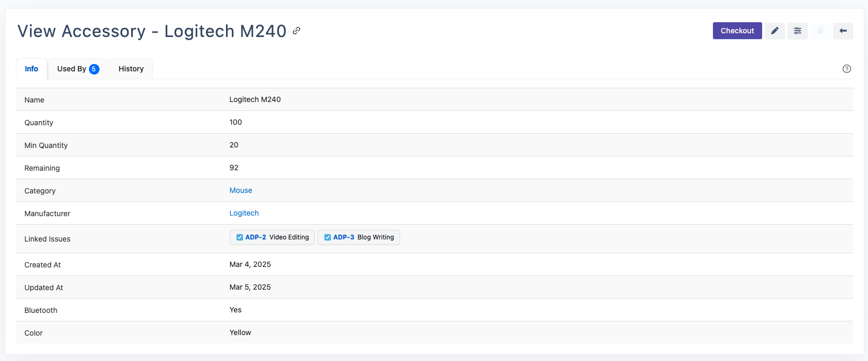The height and width of the screenshot is (361, 868).
Task: Open linked issue ADP-3 Blog Writing
Action: coord(359,237)
